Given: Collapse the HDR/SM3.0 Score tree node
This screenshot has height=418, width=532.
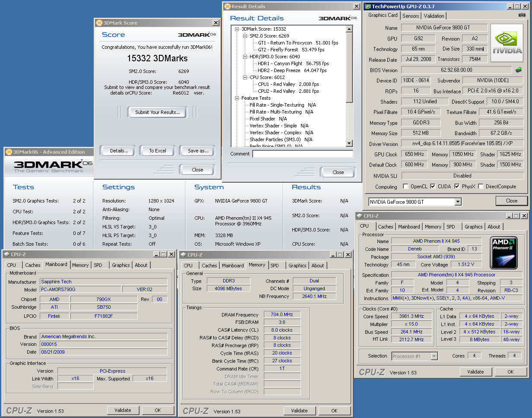Looking at the screenshot, I should [245, 57].
